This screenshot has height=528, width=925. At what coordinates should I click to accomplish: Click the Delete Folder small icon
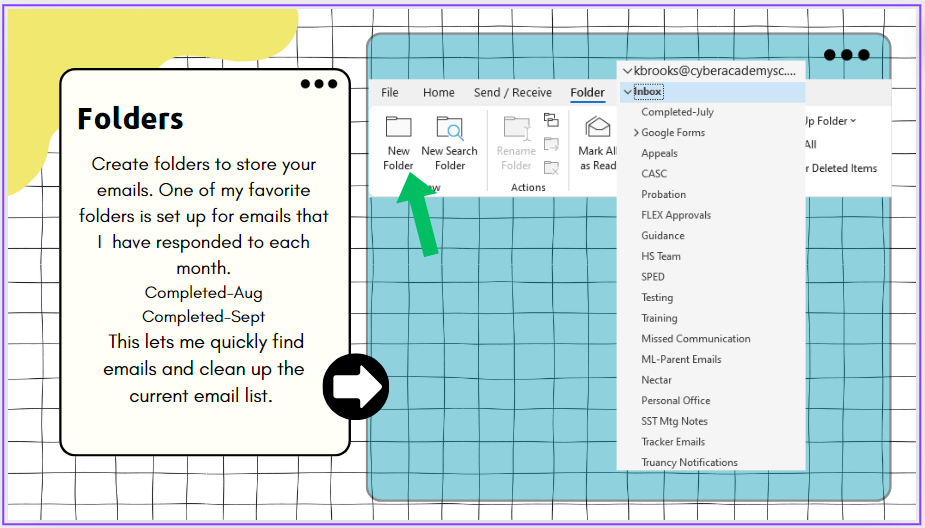[x=551, y=168]
